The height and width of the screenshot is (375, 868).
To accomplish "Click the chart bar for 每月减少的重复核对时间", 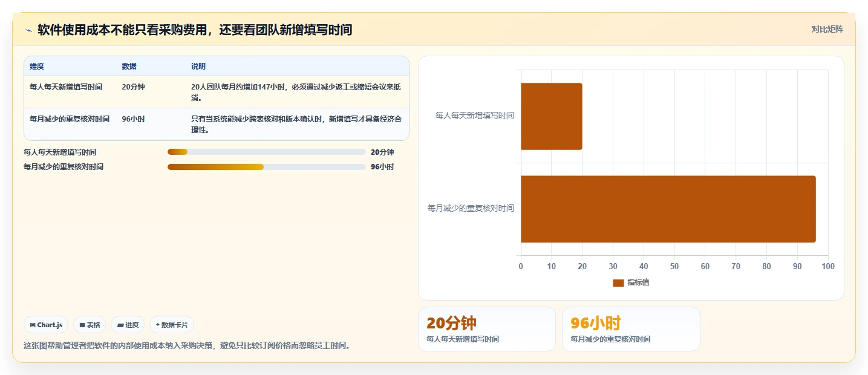I will [x=668, y=209].
